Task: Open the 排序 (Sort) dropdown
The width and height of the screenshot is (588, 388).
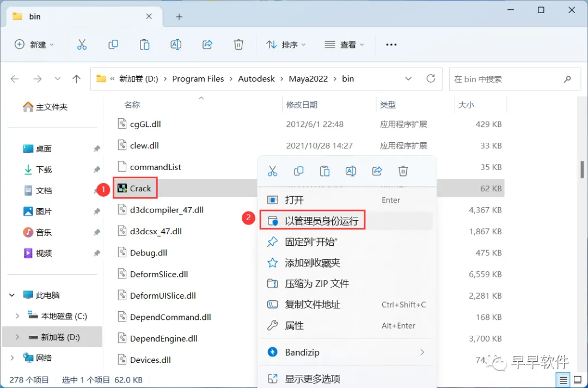Action: tap(286, 45)
